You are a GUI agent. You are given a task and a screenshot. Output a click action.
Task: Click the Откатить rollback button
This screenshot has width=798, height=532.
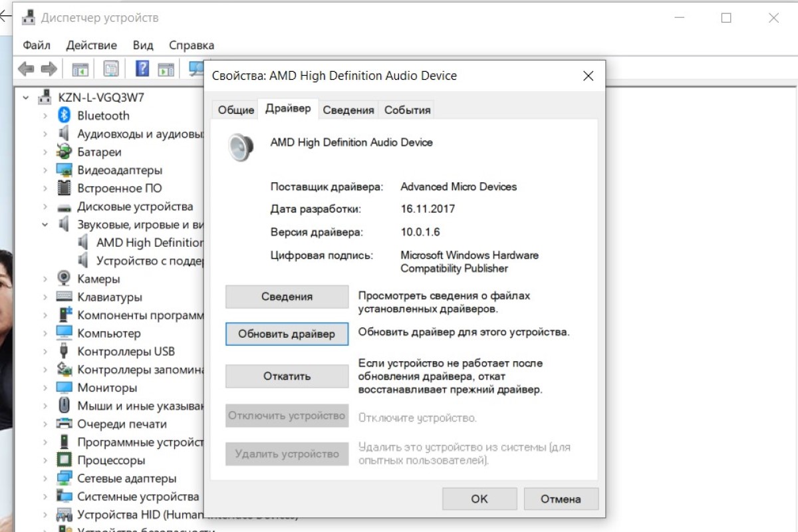287,376
